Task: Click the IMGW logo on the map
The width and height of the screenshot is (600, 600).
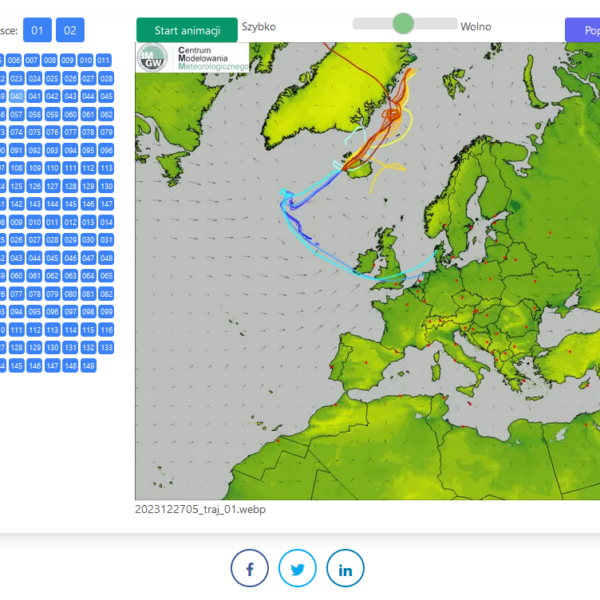Action: click(x=153, y=58)
